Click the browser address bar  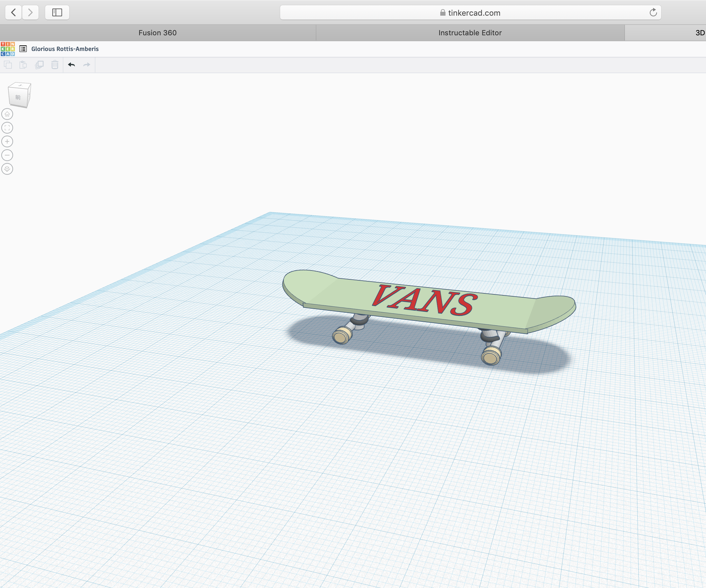(471, 12)
